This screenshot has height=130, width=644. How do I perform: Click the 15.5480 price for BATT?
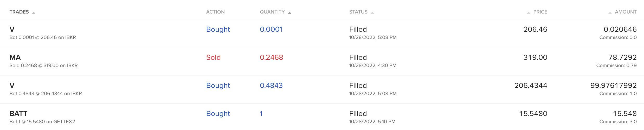pos(533,114)
